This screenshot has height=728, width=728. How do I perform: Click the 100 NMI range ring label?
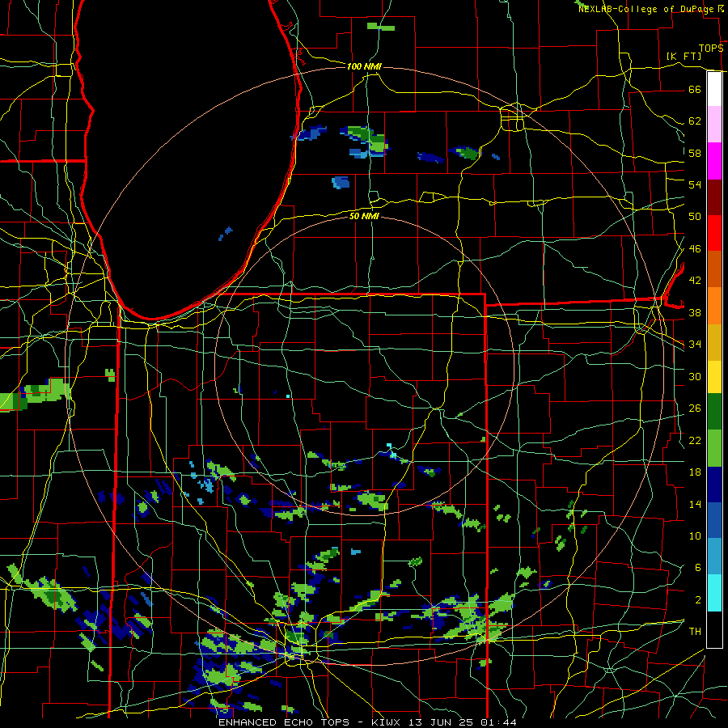pos(364,67)
